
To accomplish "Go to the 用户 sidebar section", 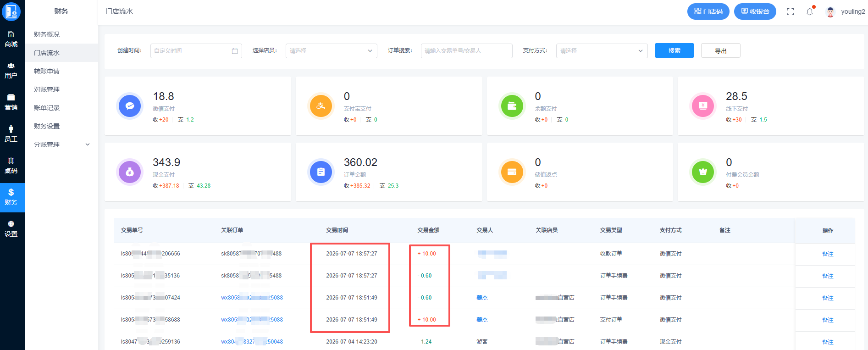I will (x=11, y=71).
